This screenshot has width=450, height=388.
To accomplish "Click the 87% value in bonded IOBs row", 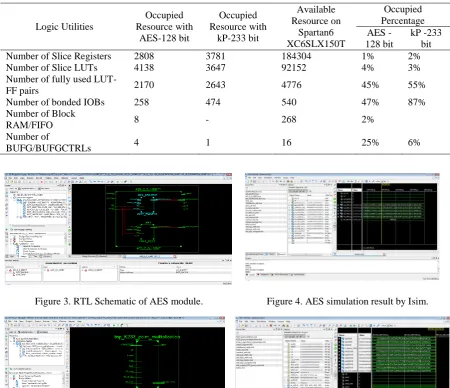I will click(416, 102).
